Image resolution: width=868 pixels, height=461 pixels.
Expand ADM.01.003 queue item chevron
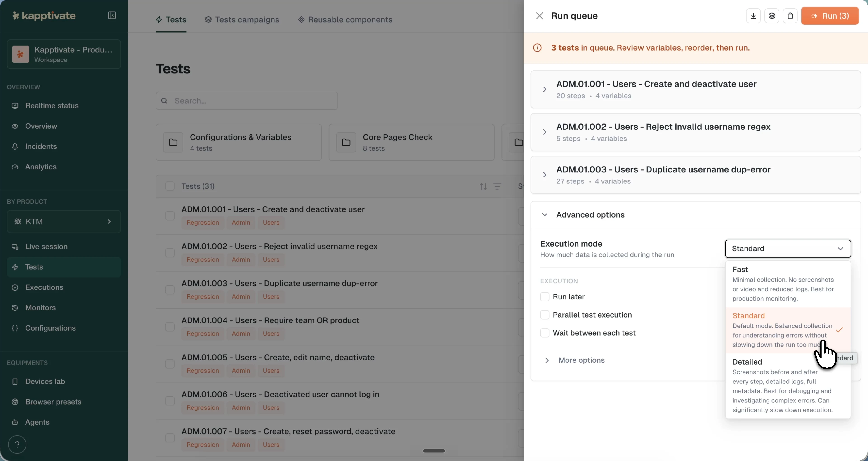pos(545,175)
